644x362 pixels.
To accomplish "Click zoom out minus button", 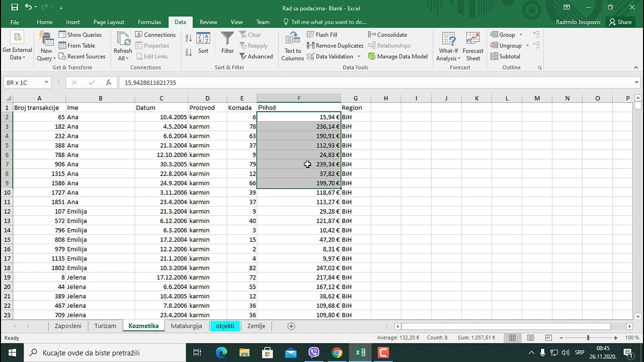I will 561,338.
